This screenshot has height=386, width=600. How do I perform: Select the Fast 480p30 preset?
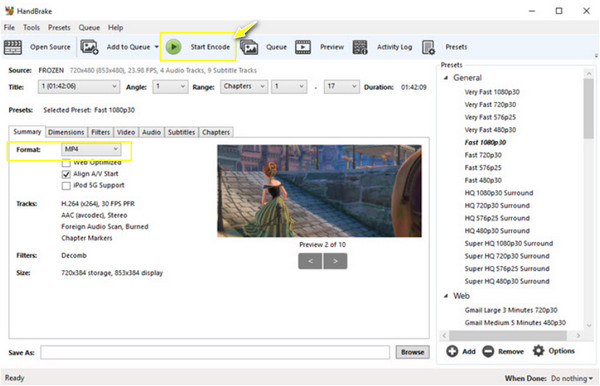[483, 180]
